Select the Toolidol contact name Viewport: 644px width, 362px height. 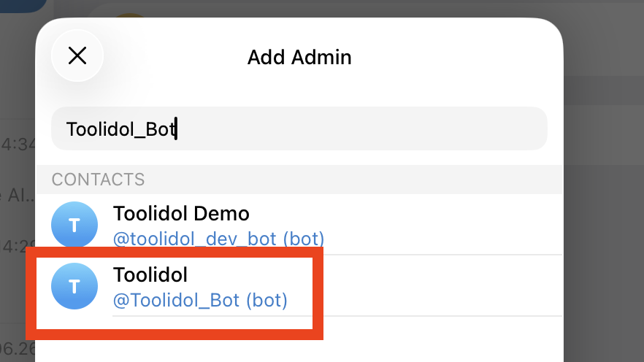pyautogui.click(x=150, y=274)
